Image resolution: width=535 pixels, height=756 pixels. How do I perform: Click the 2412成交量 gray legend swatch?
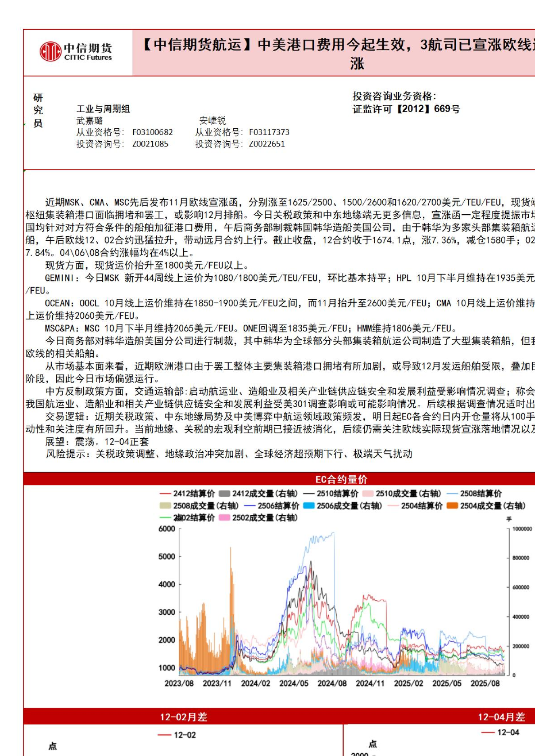click(x=225, y=494)
